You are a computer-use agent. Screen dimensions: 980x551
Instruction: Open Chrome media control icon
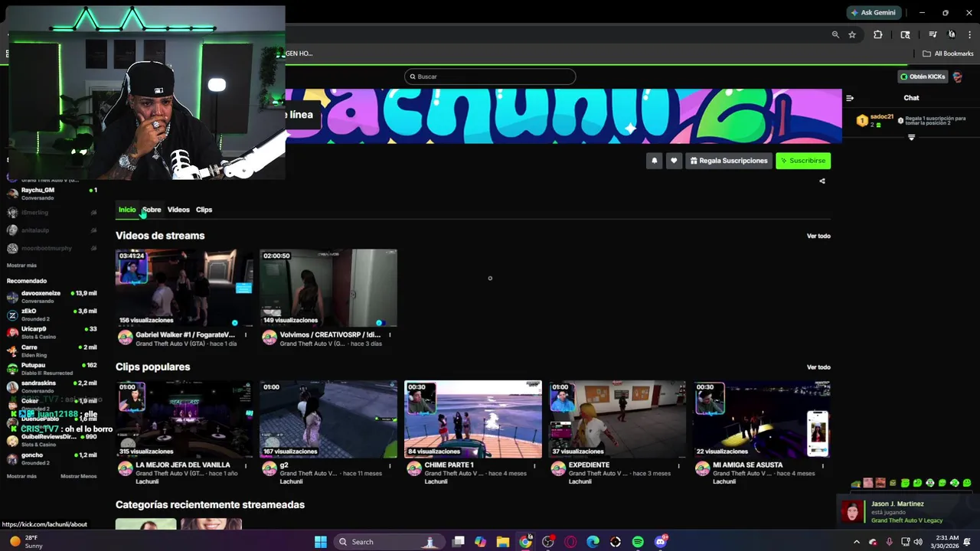click(933, 34)
